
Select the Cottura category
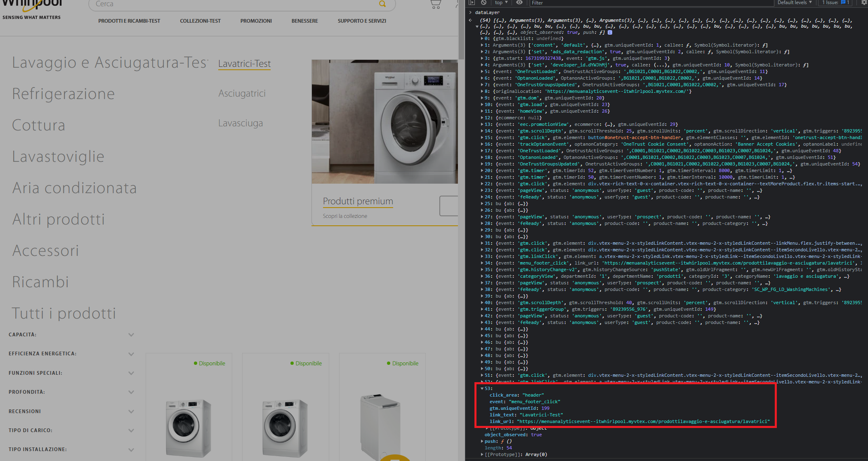tap(39, 125)
